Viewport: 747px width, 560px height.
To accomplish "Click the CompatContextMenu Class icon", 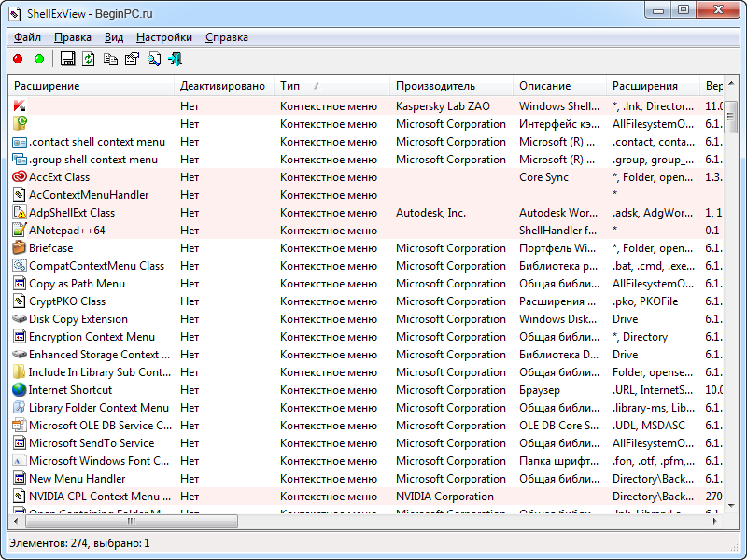I will [x=20, y=266].
